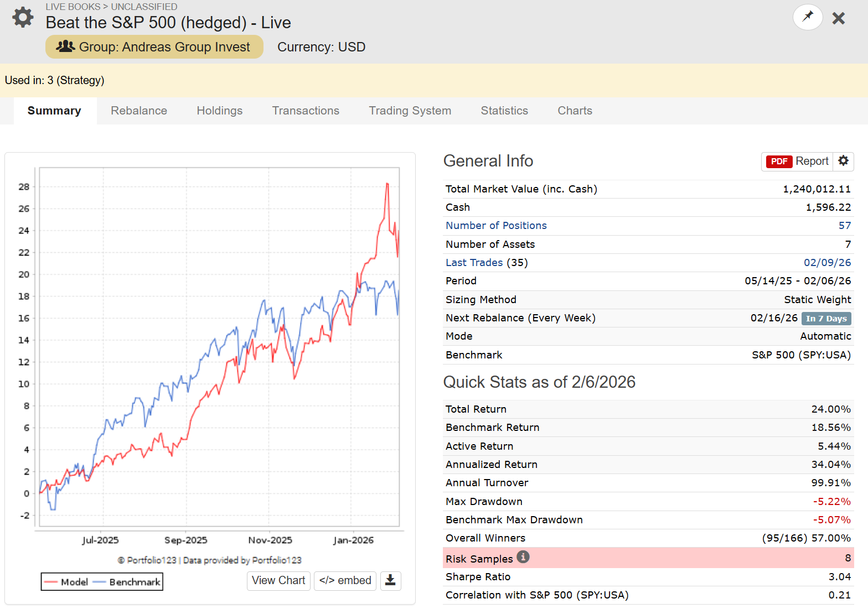Viewport: 868px width, 614px height.
Task: Open the Last Trades link
Action: click(474, 263)
